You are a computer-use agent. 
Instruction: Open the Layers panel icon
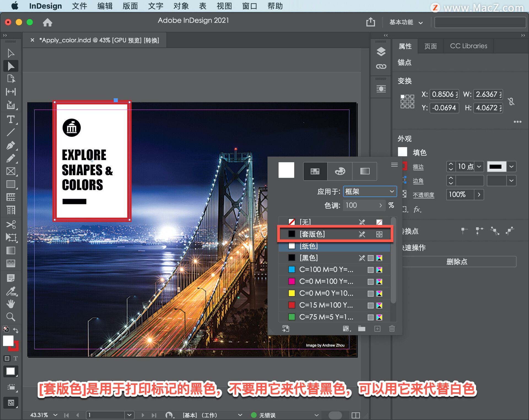click(381, 52)
